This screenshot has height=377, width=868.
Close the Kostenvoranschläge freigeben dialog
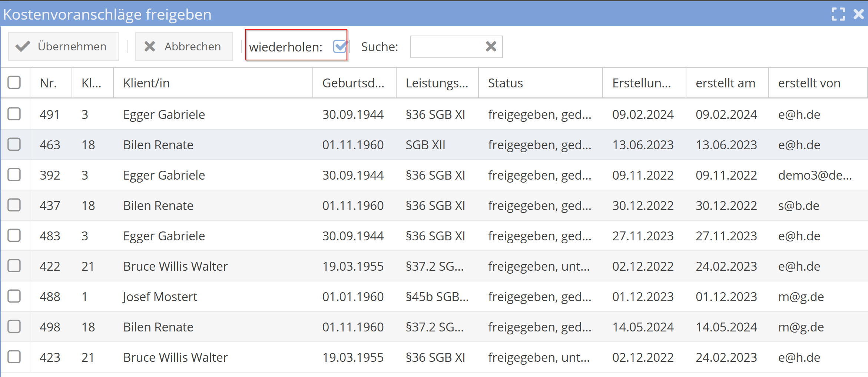click(858, 14)
